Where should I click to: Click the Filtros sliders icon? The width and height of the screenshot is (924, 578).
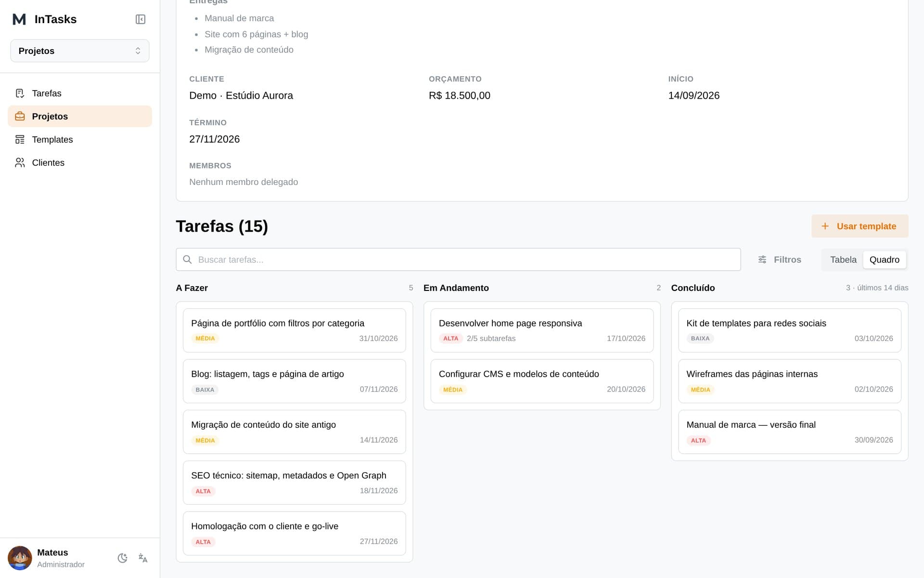coord(762,260)
